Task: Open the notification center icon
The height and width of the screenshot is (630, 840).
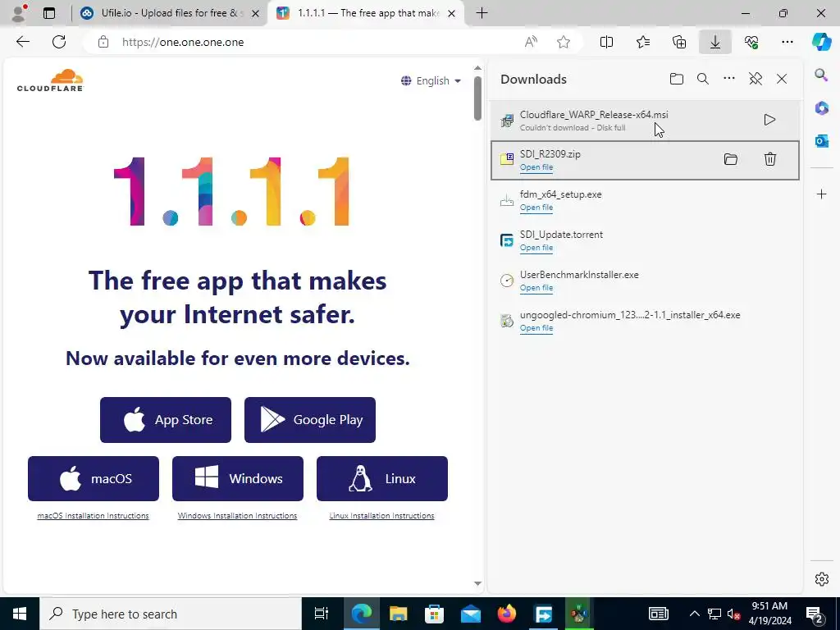Action: click(x=815, y=614)
